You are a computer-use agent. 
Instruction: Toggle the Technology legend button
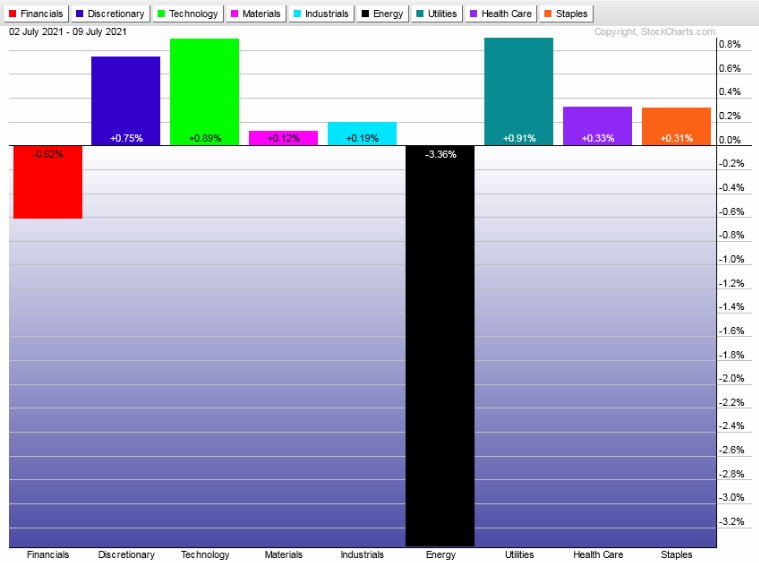pyautogui.click(x=188, y=14)
